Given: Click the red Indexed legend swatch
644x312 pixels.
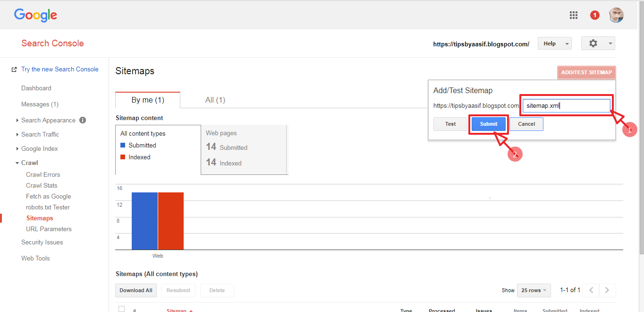Looking at the screenshot, I should tap(123, 157).
